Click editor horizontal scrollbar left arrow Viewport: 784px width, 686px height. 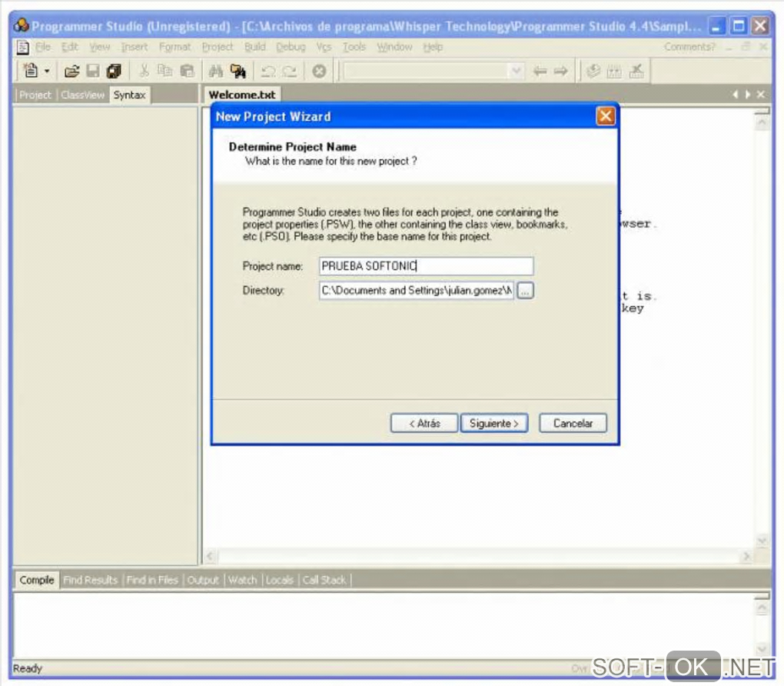coord(210,556)
